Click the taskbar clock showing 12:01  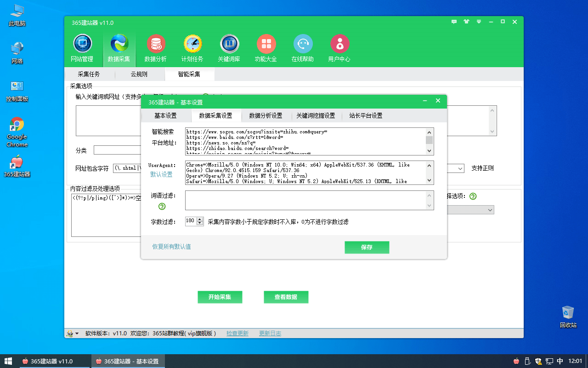tap(575, 361)
